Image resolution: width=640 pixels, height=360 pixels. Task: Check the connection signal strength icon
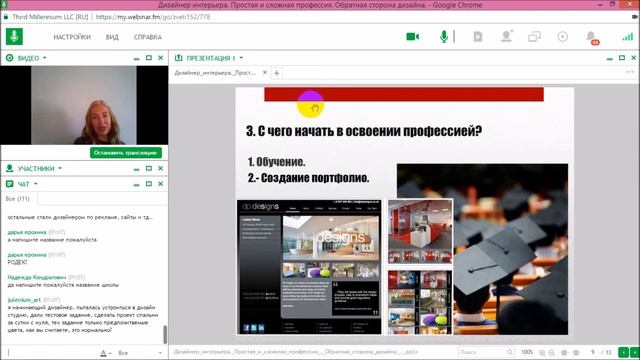[x=627, y=37]
